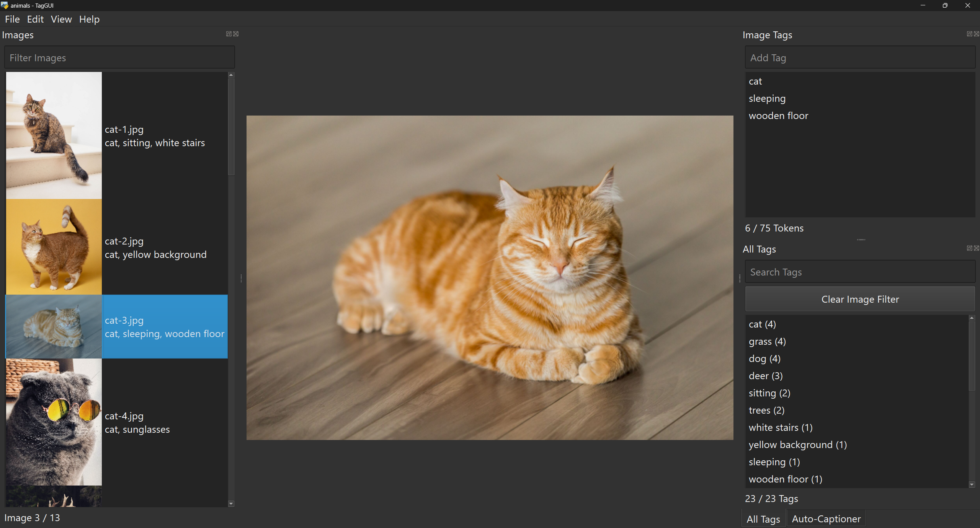980x528 pixels.
Task: Select the cat-4.jpg image with sunglasses
Action: tap(54, 422)
